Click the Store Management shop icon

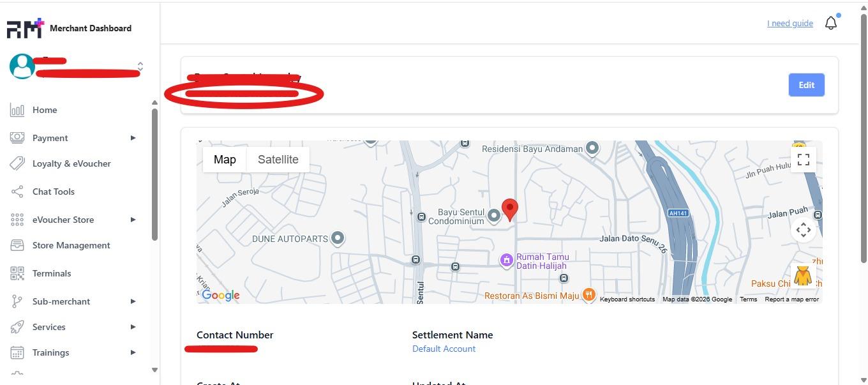click(x=18, y=245)
